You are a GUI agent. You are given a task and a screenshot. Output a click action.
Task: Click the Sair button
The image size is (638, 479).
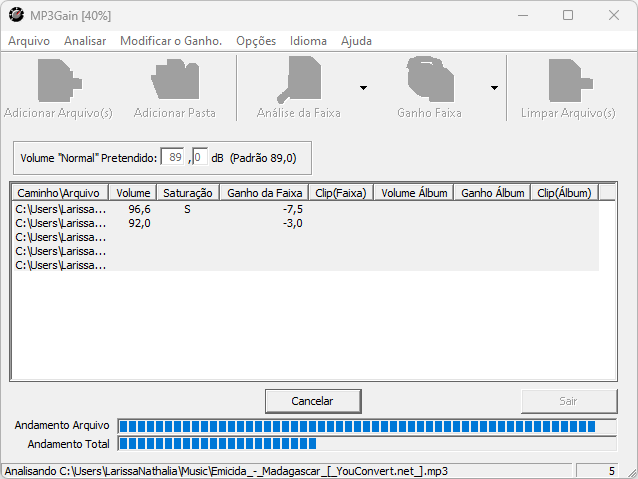pos(569,401)
